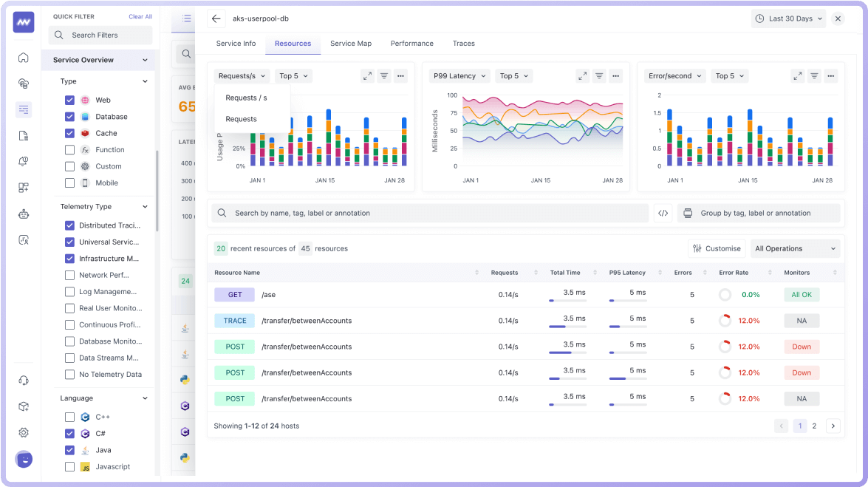The height and width of the screenshot is (487, 868).
Task: Open the expand view icon on Requests/s chart
Action: [x=367, y=75]
